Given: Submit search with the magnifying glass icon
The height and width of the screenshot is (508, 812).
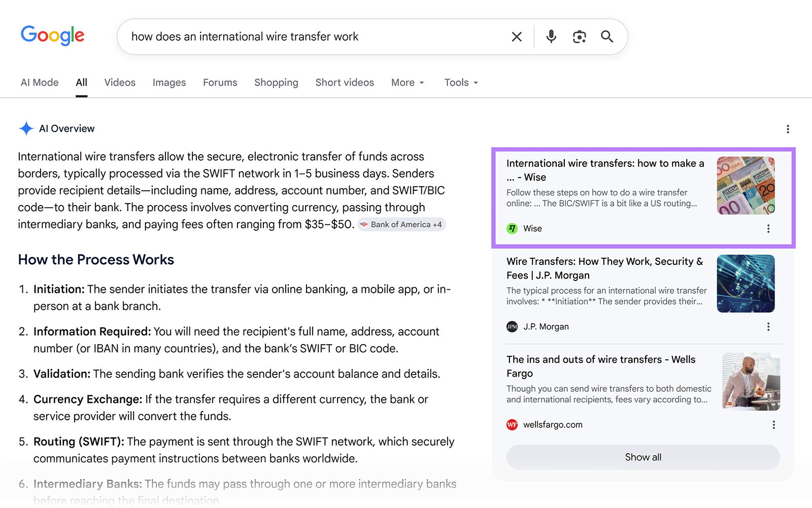Looking at the screenshot, I should [x=607, y=37].
